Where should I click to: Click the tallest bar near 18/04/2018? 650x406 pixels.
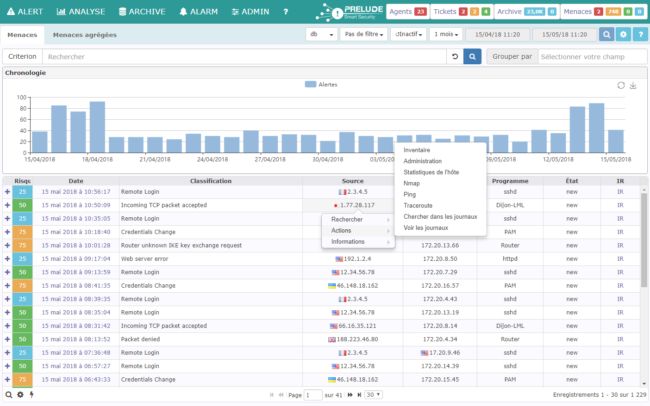[97, 126]
